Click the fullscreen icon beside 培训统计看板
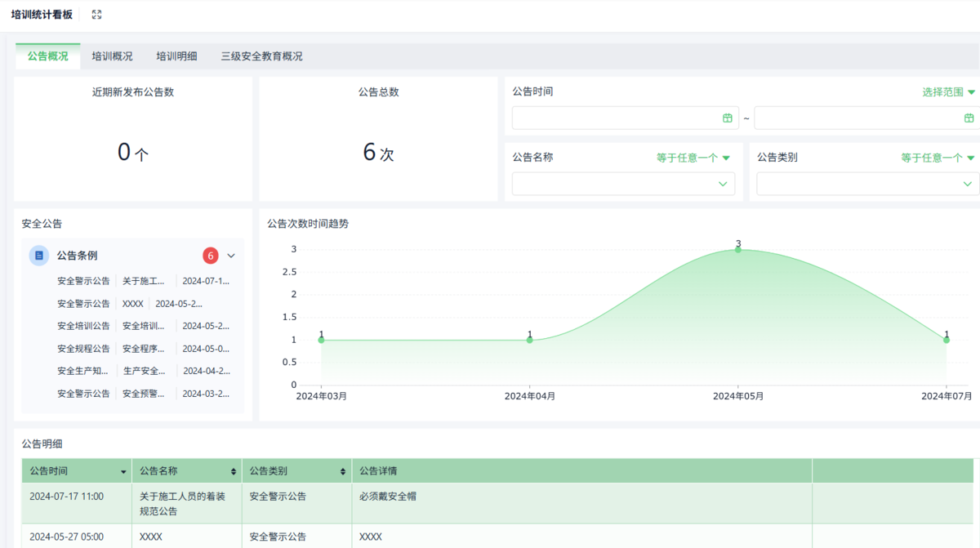The image size is (980, 548). (x=96, y=15)
